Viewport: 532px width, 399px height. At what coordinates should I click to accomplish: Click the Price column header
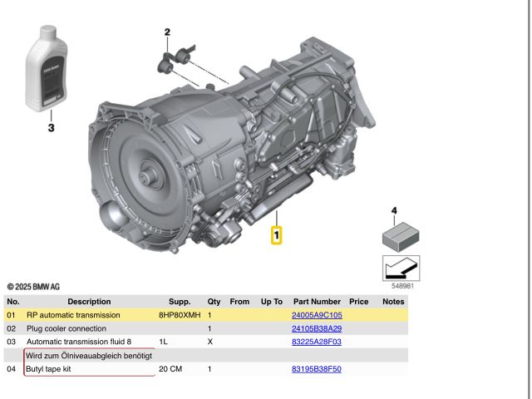(359, 302)
